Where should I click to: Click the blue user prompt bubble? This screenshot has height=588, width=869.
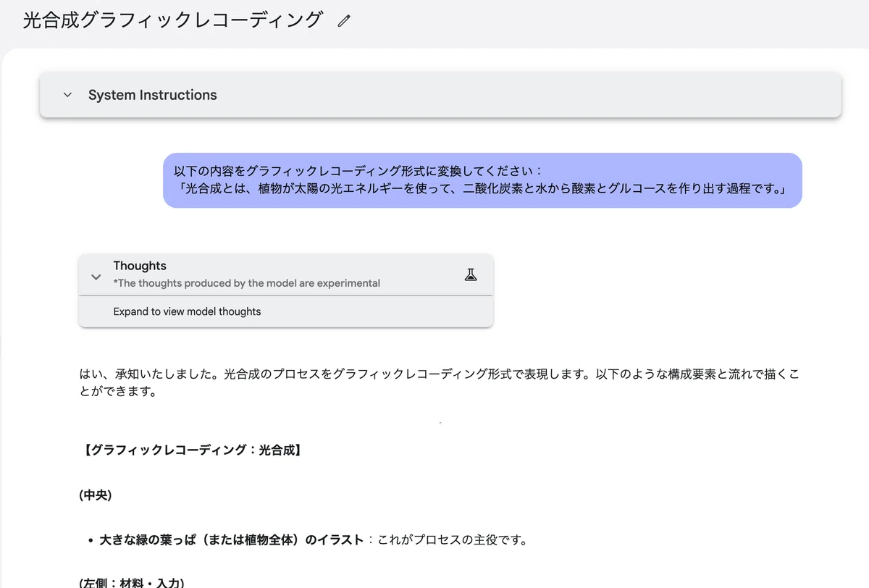482,180
